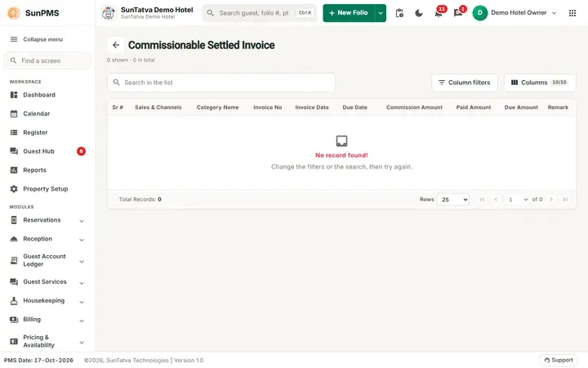
Task: Click the Guest Services icon
Action: click(14, 281)
